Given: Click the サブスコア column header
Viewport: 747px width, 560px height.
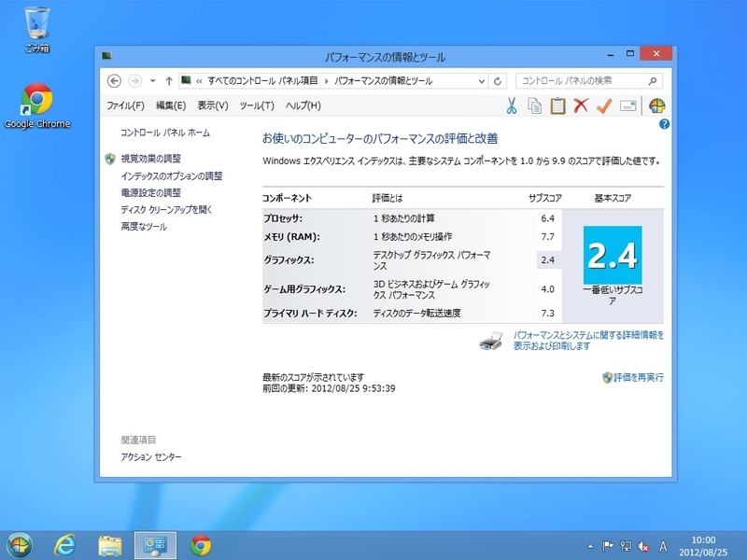Looking at the screenshot, I should (545, 198).
